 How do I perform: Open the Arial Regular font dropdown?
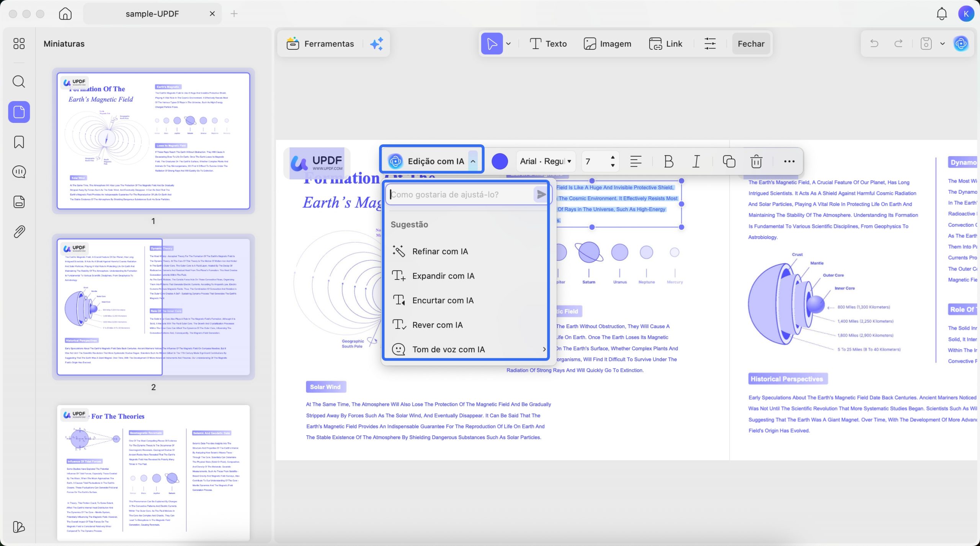click(546, 161)
